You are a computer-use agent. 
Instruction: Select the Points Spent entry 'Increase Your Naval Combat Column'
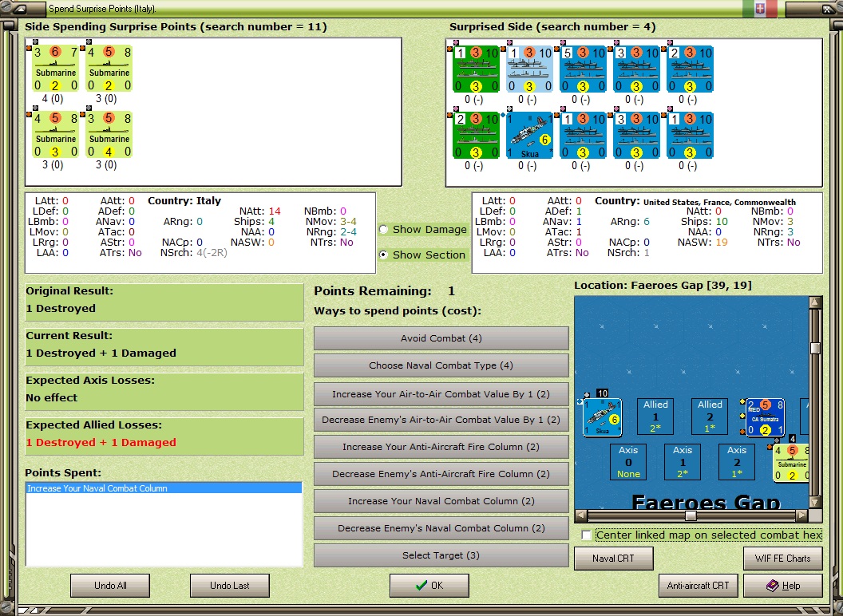pos(164,488)
